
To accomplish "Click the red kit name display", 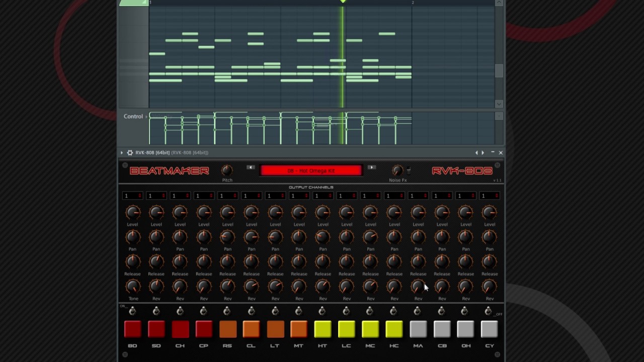I will tap(311, 171).
